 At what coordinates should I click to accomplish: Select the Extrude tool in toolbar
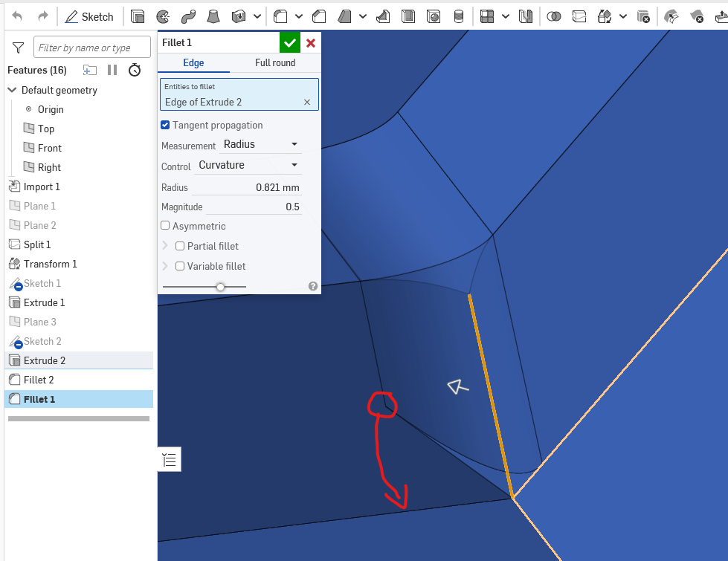(138, 16)
